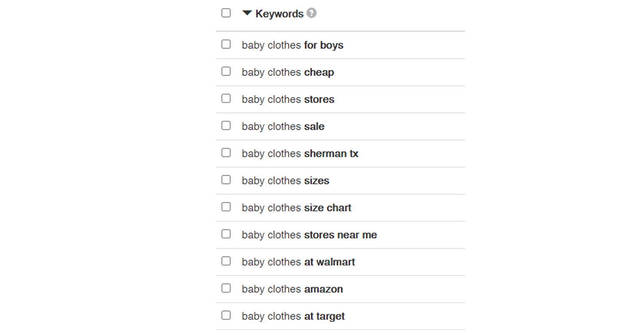Tick the 'baby clothes size chart' checkbox
The height and width of the screenshot is (330, 644).
pyautogui.click(x=226, y=207)
